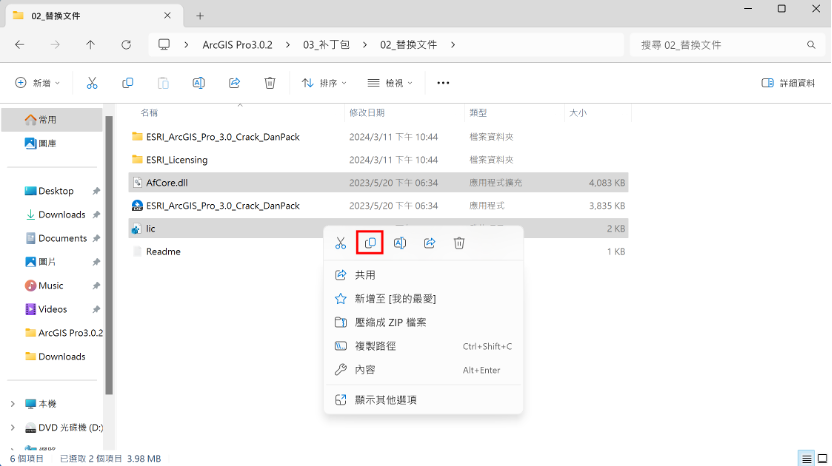
Task: Select the Readme file
Action: 378,252
